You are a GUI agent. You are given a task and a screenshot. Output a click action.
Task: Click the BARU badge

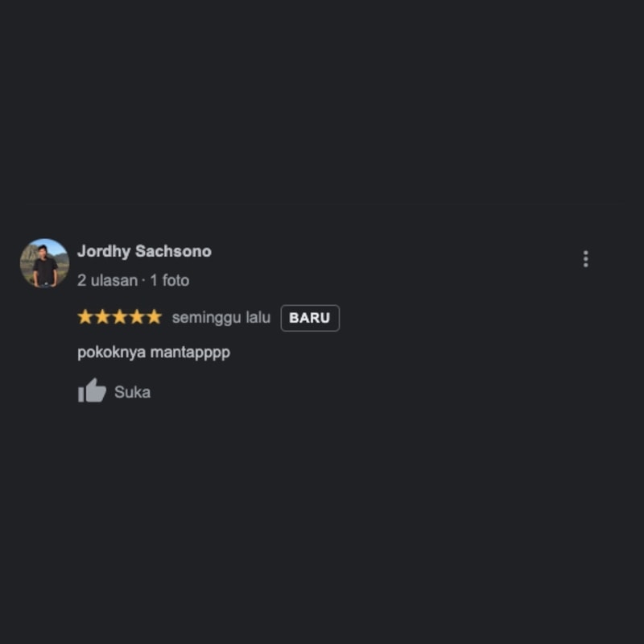[310, 318]
